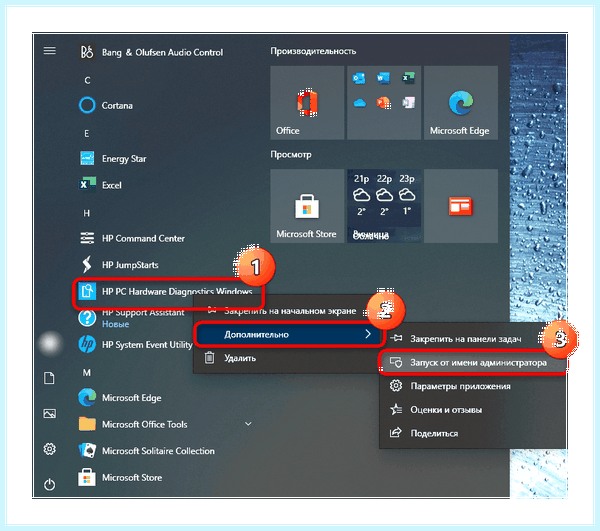Click the HP JumpStarts lightning icon
Screen dimensions: 600x531
pos(87,264)
